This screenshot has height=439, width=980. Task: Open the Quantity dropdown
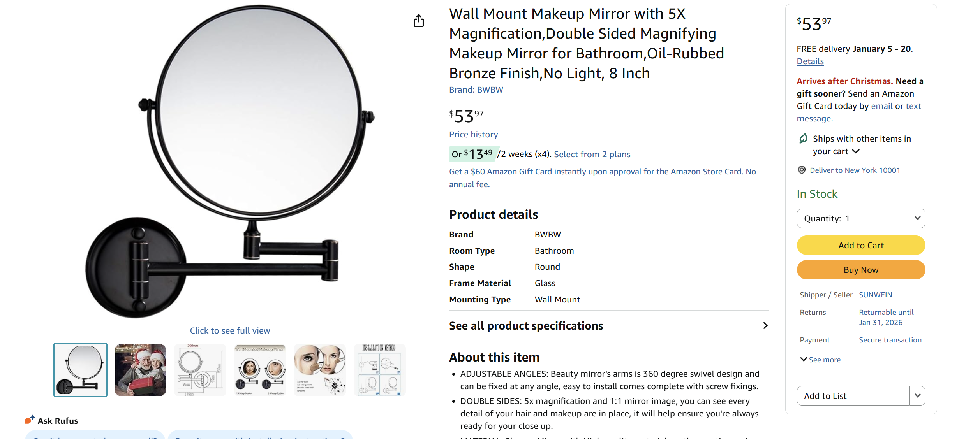[x=861, y=218]
